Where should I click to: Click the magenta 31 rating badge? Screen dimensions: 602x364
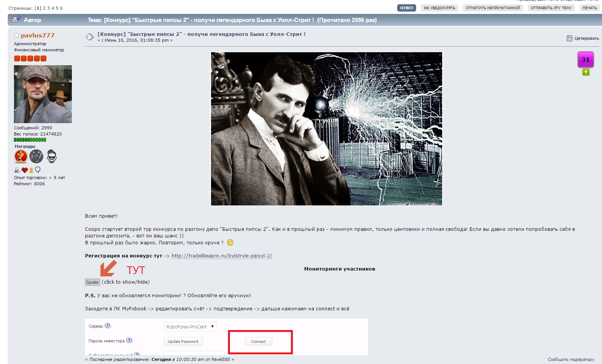click(586, 59)
